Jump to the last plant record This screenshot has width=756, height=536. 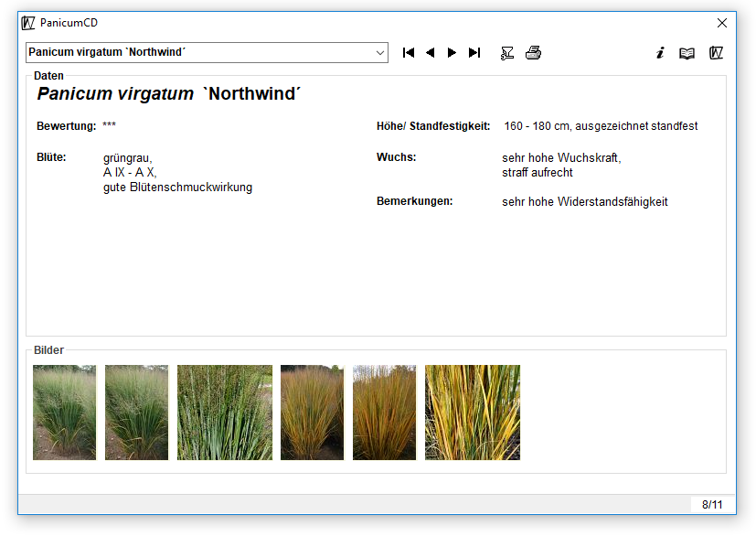[474, 53]
